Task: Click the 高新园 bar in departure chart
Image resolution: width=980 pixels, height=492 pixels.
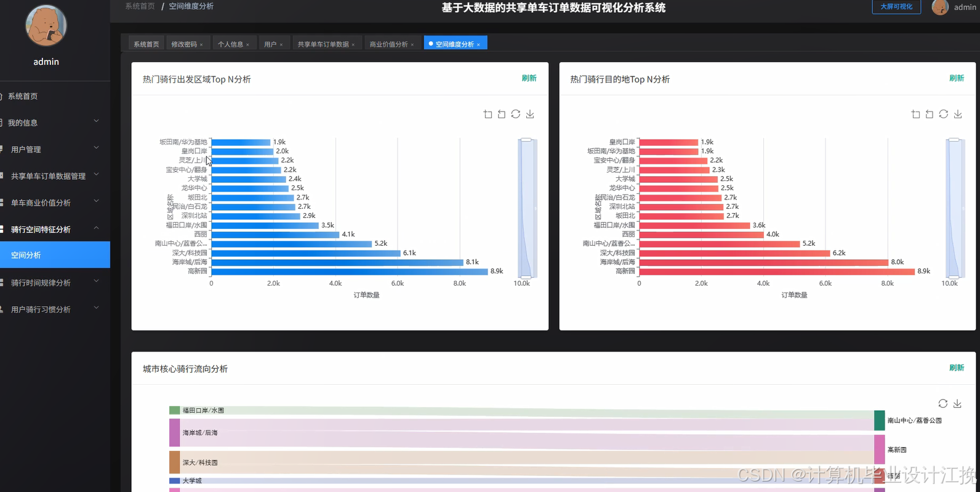Action: [350, 271]
